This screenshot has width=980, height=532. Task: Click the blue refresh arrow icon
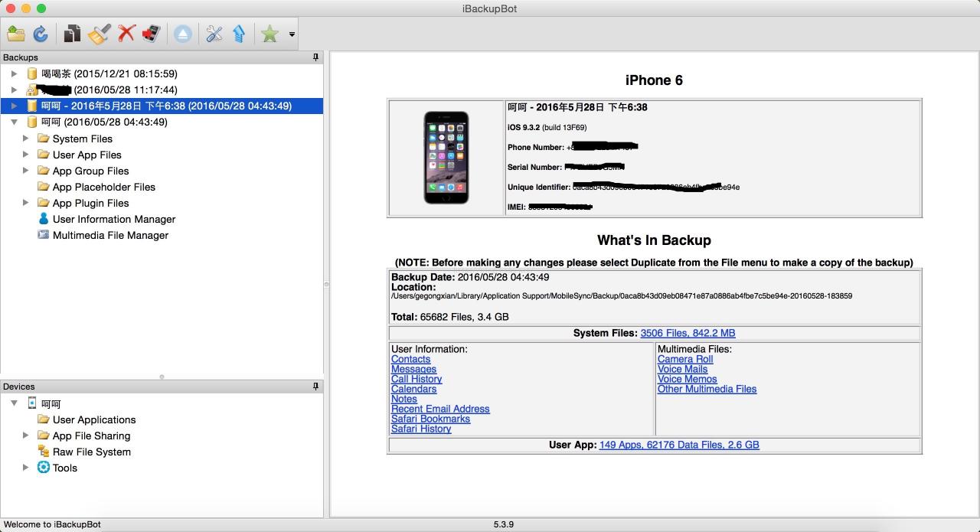(41, 34)
